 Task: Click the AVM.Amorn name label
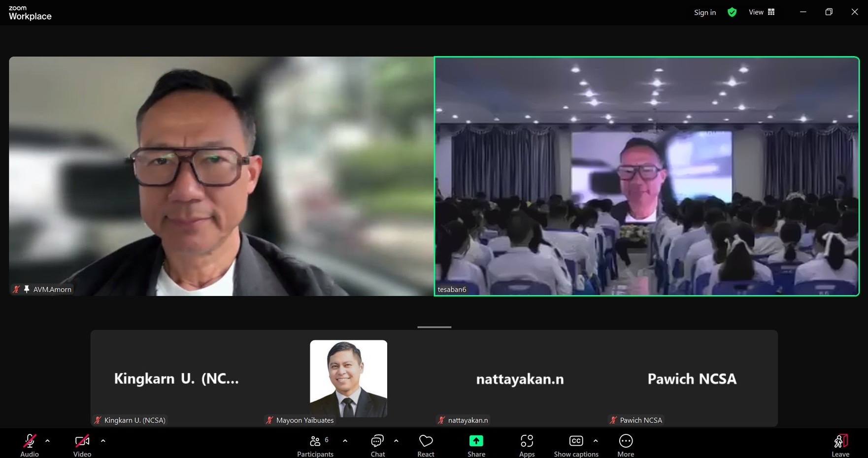(x=52, y=290)
